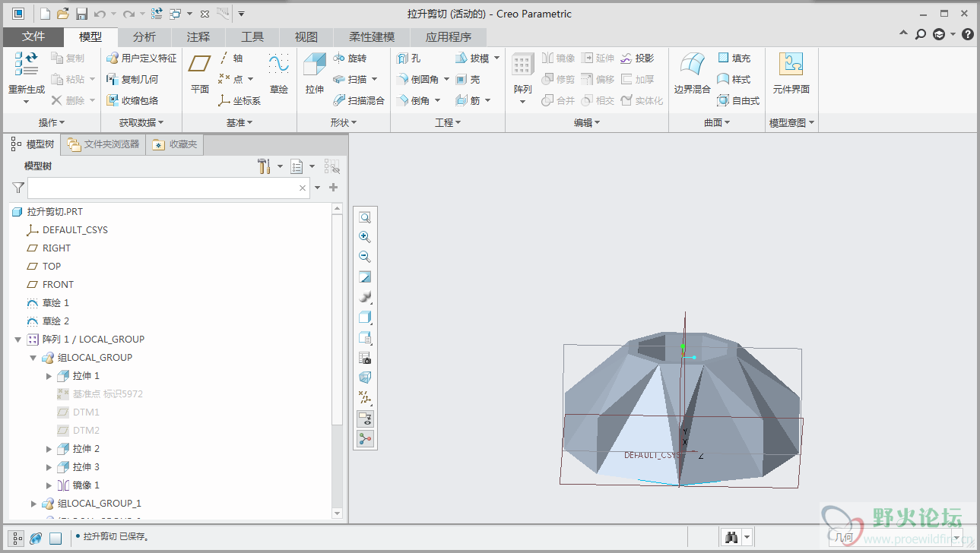Screen dimensions: 980x553
Task: Click the model tree vertical scrollbar
Action: coord(338,319)
